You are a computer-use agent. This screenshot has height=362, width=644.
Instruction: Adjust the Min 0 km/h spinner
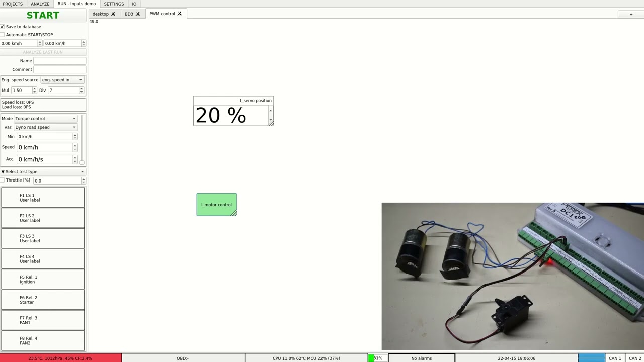tap(75, 137)
